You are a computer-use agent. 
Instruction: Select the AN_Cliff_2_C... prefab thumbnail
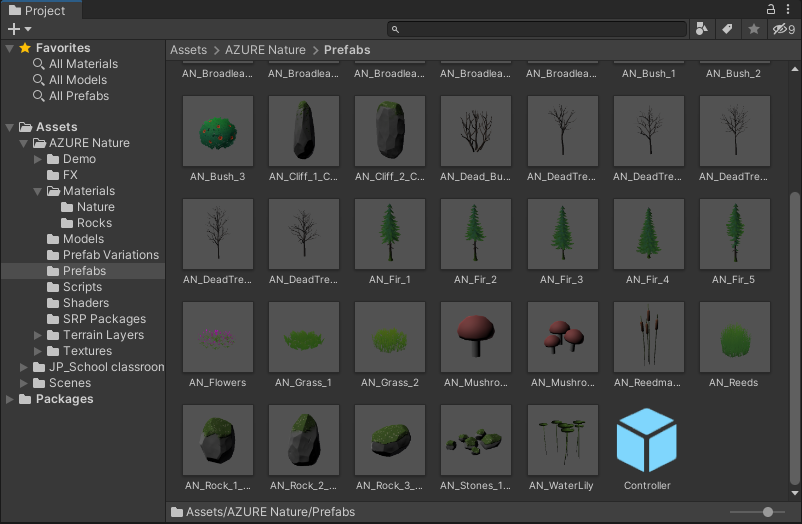pos(390,131)
